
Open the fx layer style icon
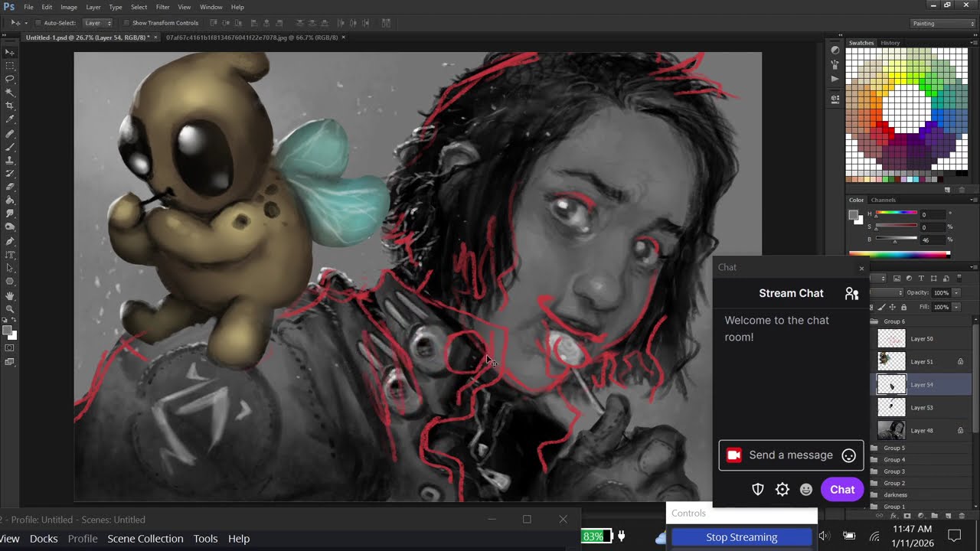click(893, 516)
